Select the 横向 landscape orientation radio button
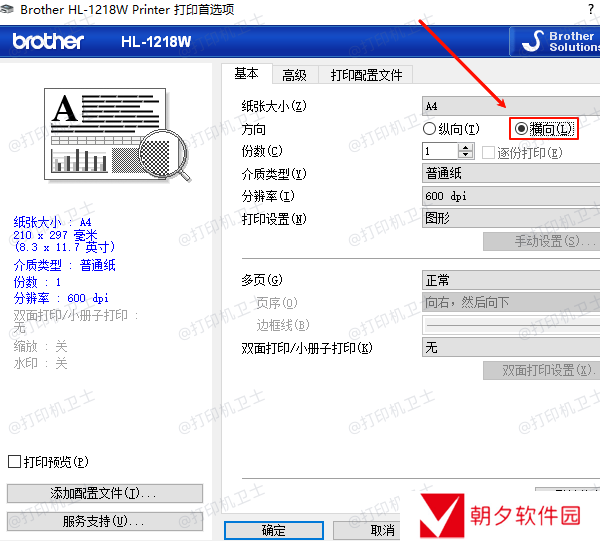The image size is (600, 541). tap(521, 129)
